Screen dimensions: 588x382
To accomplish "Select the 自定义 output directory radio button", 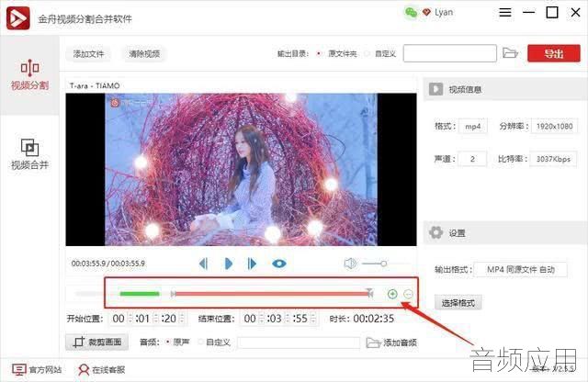I will [x=367, y=54].
